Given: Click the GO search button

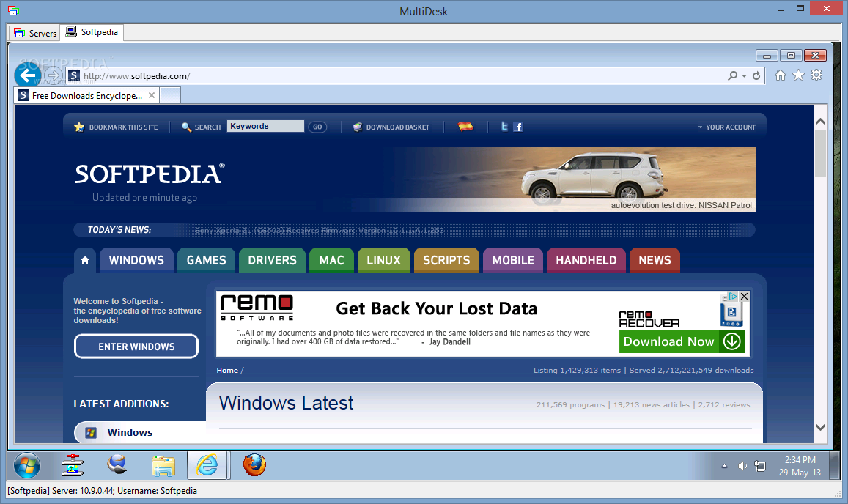Looking at the screenshot, I should click(317, 127).
